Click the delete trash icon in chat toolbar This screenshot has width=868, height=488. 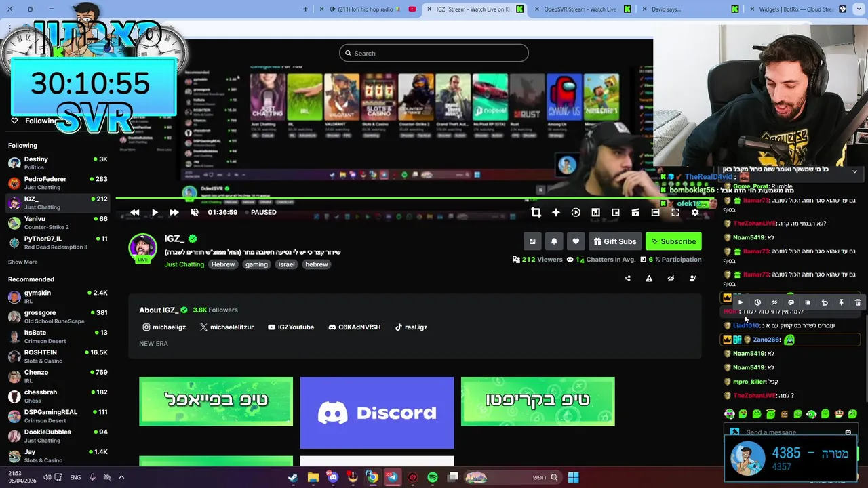click(x=858, y=302)
